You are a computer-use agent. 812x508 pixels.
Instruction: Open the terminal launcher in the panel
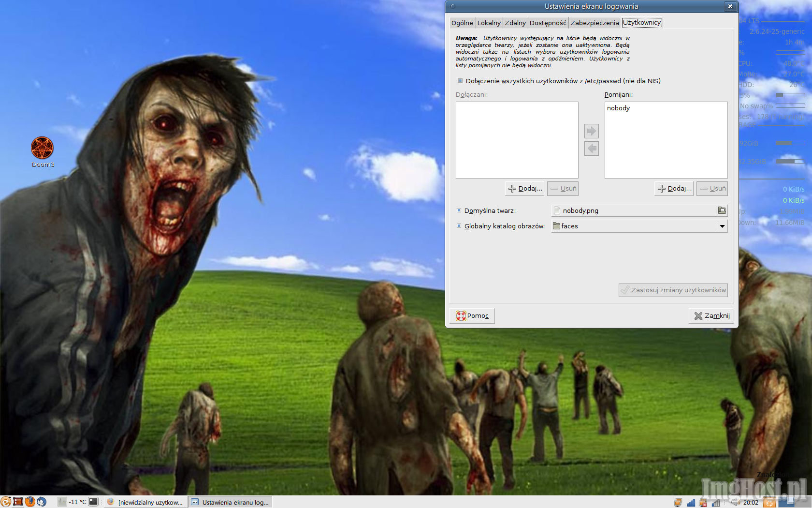[x=93, y=502]
